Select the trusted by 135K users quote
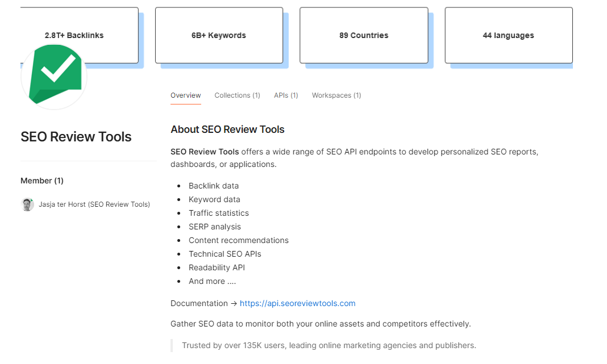607x364 pixels. click(x=329, y=345)
